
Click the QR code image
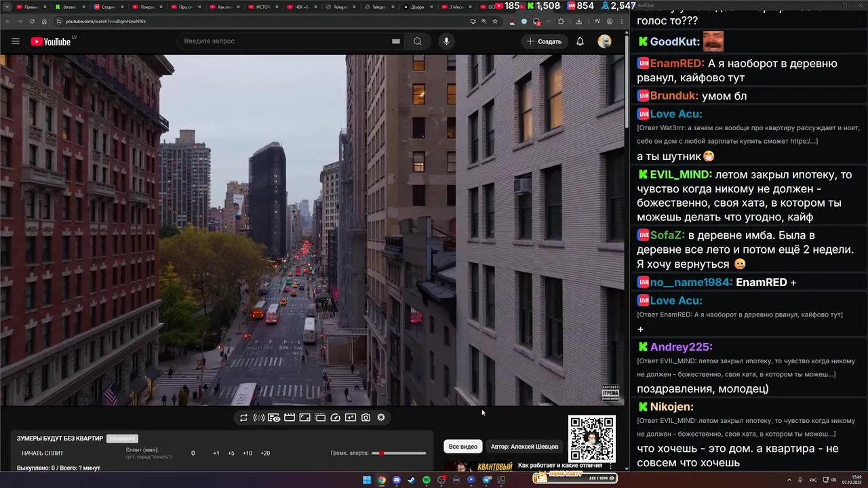(x=592, y=439)
